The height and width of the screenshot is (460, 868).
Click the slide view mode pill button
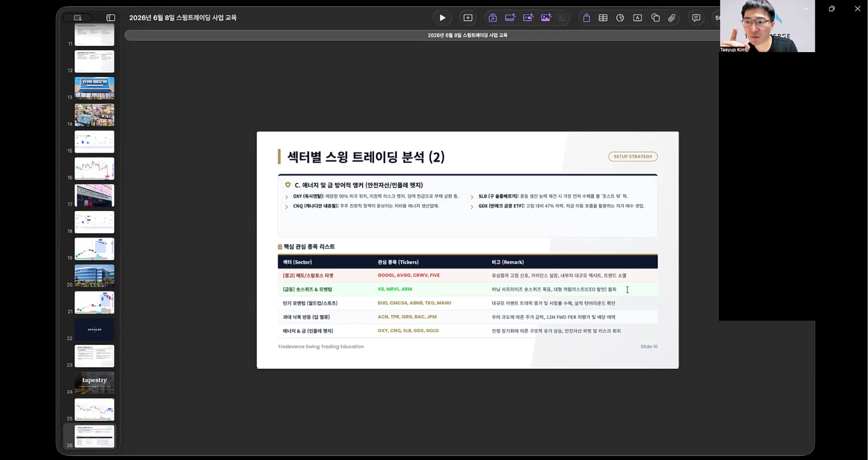(78, 18)
